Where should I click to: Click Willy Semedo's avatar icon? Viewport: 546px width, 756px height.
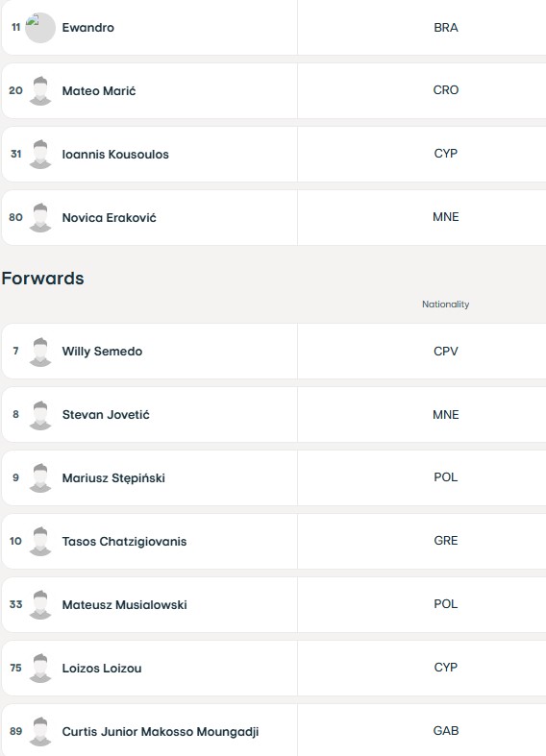click(40, 352)
